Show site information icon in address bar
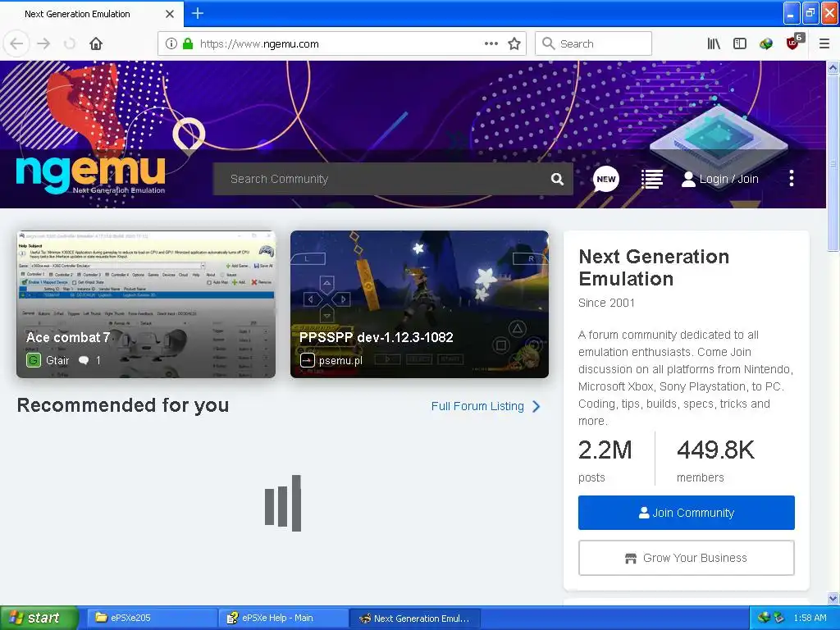 171,43
